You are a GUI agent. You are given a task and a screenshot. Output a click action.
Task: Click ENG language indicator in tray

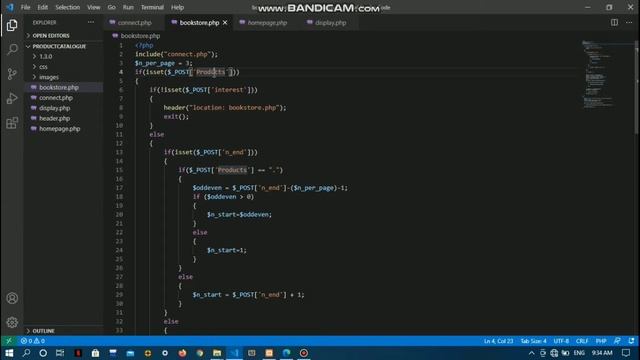pos(579,353)
